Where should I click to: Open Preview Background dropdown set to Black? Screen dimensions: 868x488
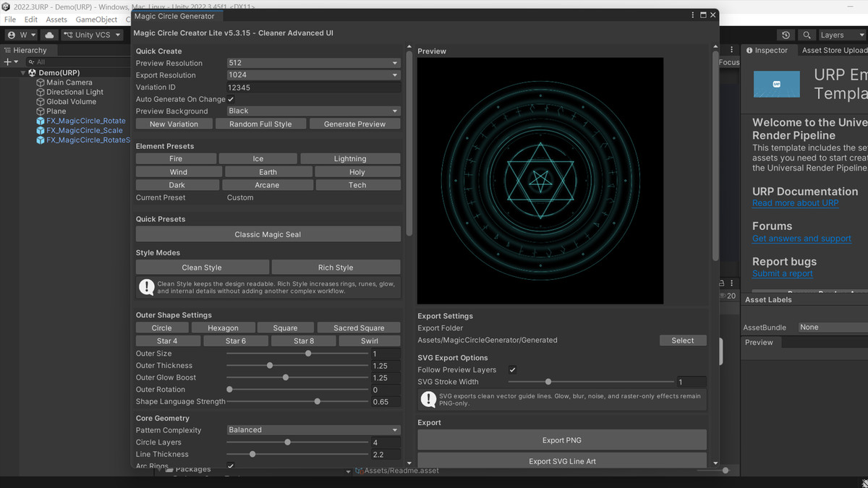(x=313, y=111)
